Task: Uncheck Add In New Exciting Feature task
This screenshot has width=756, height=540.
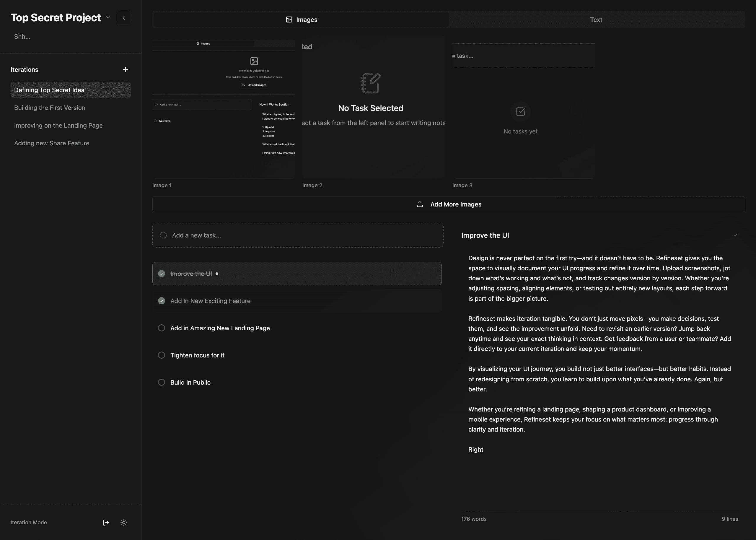Action: (162, 301)
